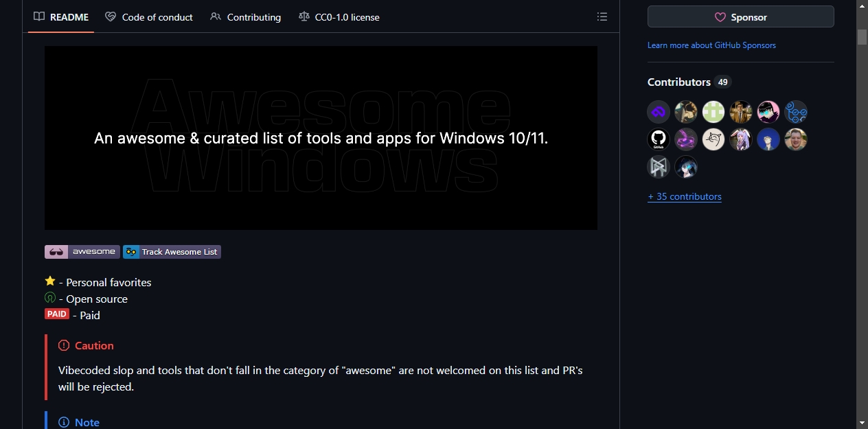Click the purple logo contributor avatar
This screenshot has height=429, width=868.
point(659,112)
